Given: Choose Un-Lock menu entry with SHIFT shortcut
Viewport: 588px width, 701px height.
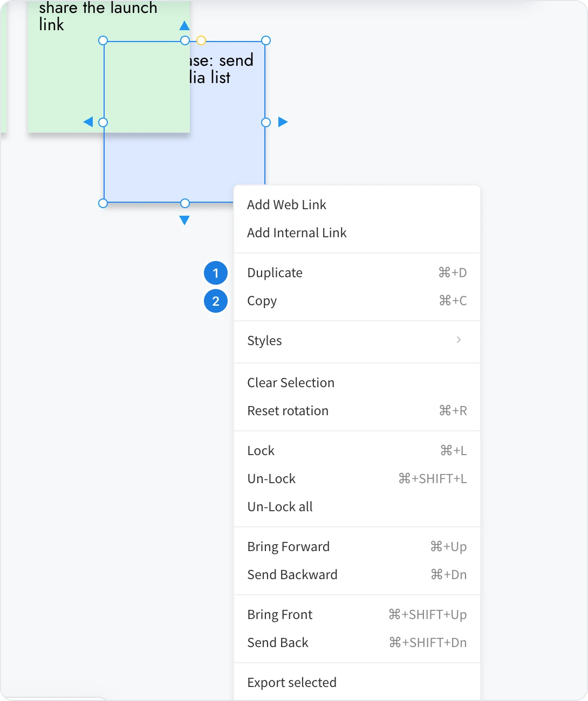Looking at the screenshot, I should click(357, 479).
